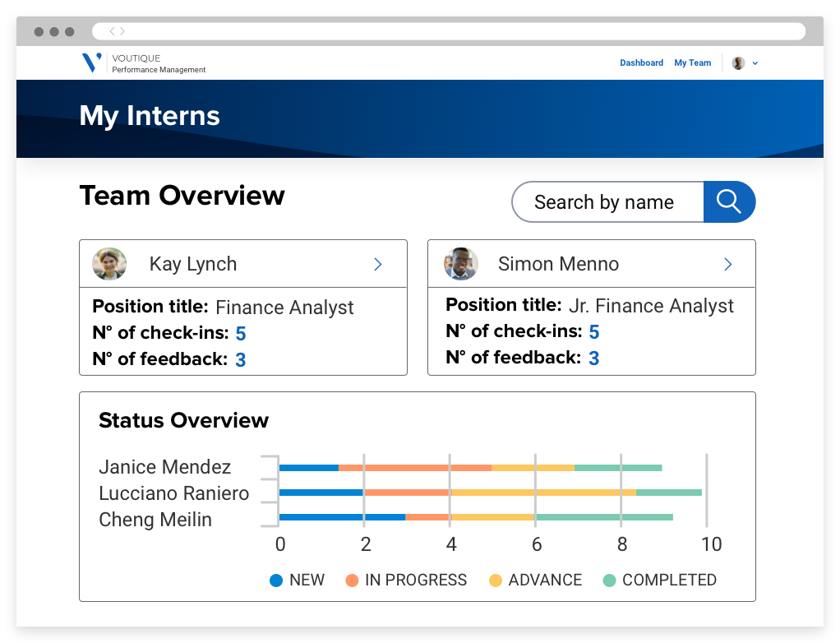Toggle the NEW legend item
Screen dimensions: 840x643
coord(298,580)
